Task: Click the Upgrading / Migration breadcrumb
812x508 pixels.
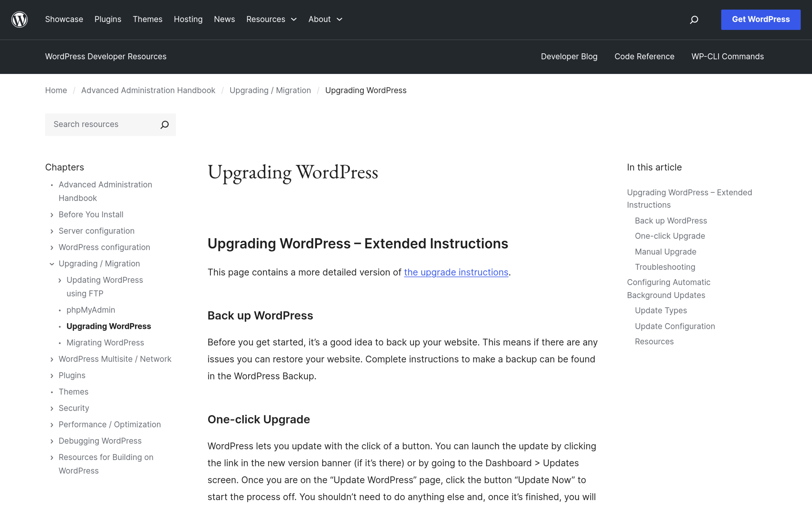Action: pos(270,90)
